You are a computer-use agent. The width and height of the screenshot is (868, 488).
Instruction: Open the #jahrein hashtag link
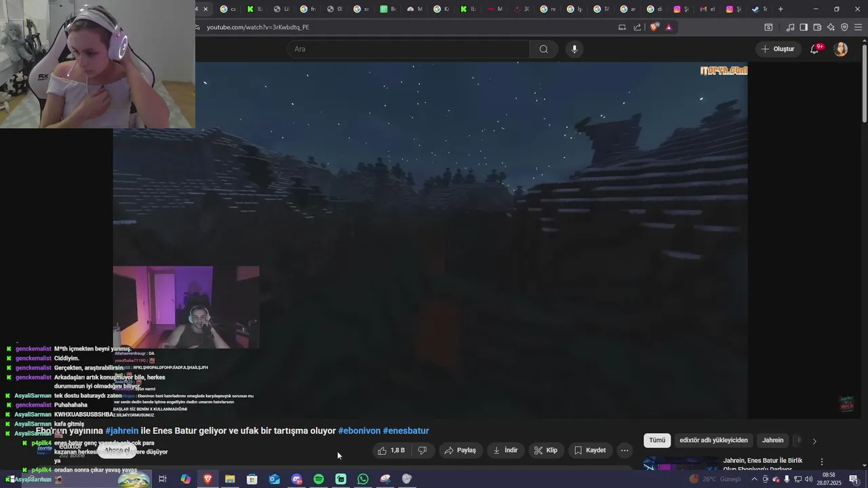click(122, 430)
